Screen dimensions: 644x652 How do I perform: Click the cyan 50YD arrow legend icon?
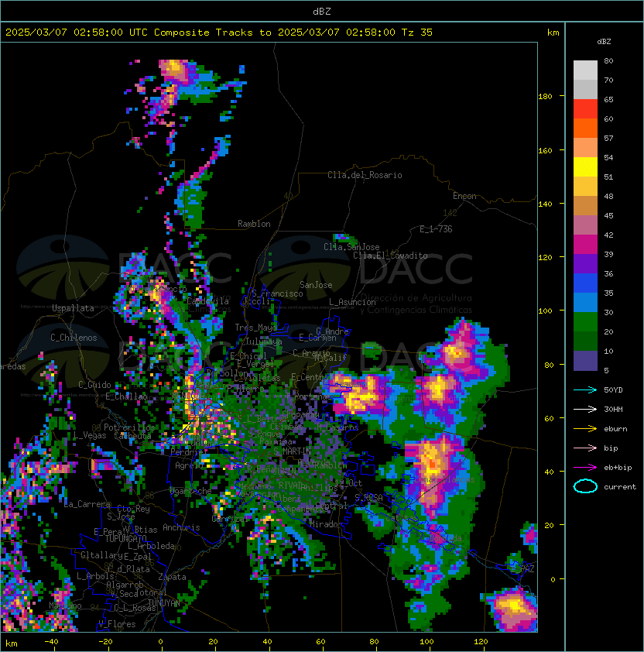[x=585, y=390]
